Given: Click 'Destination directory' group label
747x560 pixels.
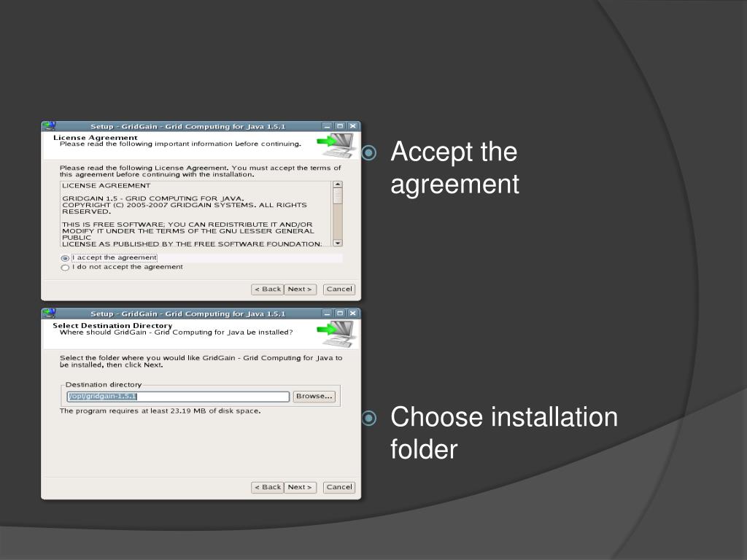Looking at the screenshot, I should tap(104, 385).
